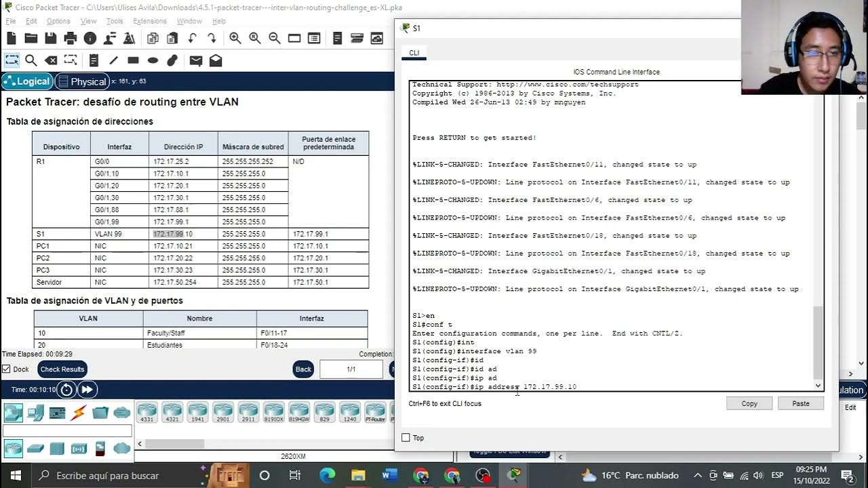
Task: Click the Redo arrow icon
Action: pos(212,39)
